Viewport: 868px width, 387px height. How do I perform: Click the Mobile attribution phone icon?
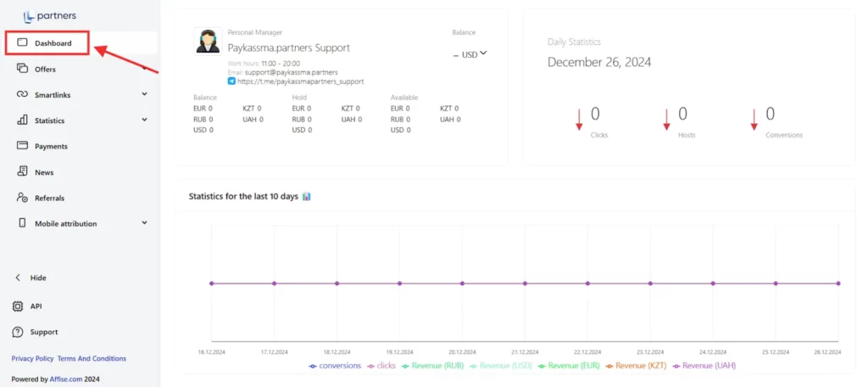22,223
